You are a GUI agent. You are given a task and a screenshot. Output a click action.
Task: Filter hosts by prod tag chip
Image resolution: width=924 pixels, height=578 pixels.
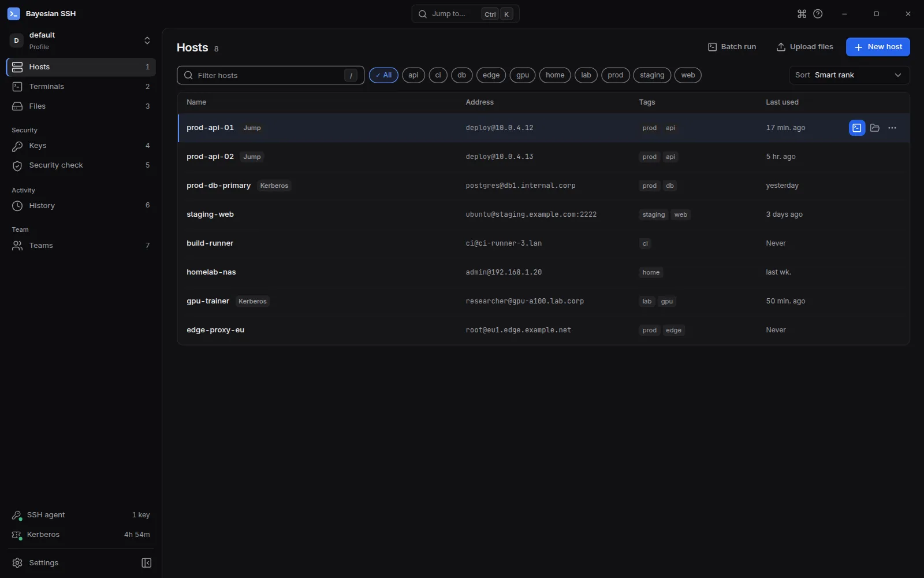coord(616,75)
